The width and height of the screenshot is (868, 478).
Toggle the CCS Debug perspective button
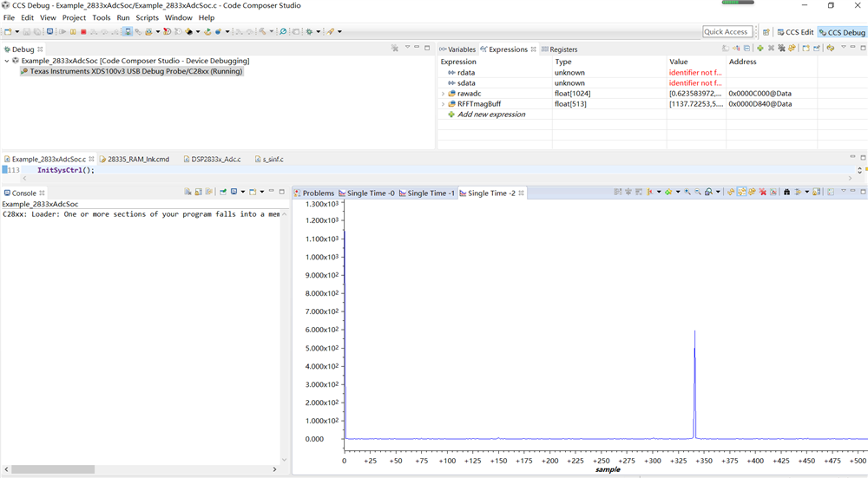click(842, 32)
